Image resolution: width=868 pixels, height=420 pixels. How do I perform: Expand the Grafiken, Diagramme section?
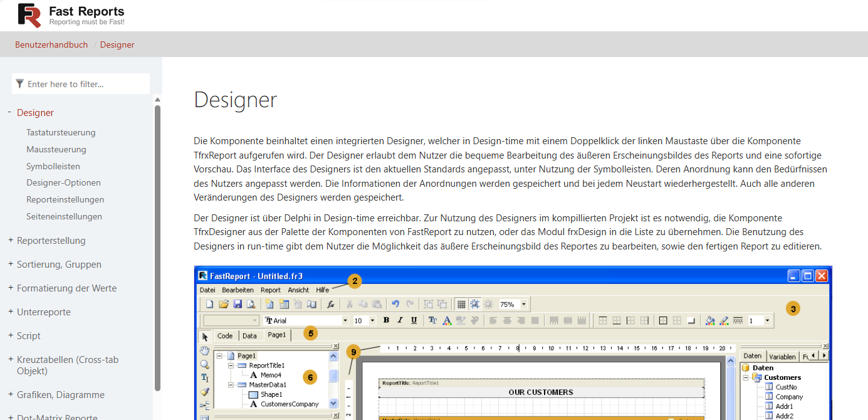10,394
